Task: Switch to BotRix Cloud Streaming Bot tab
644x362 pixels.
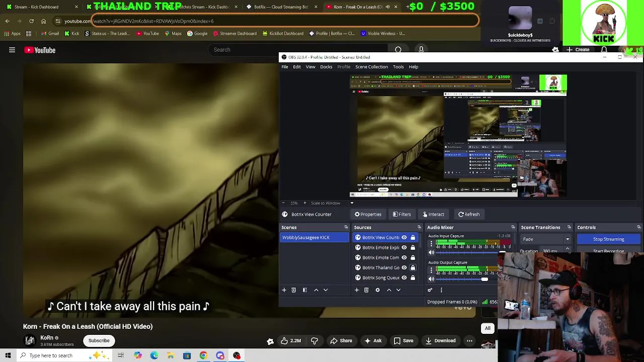Action: (x=281, y=7)
